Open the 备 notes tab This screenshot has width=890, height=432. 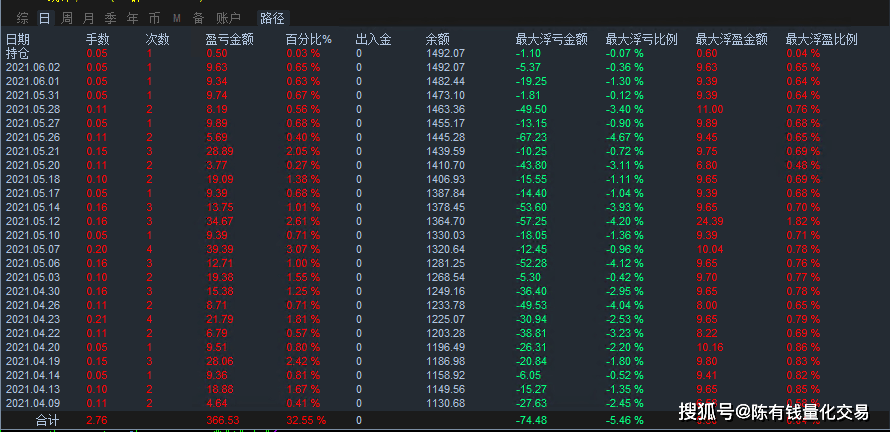[198, 18]
